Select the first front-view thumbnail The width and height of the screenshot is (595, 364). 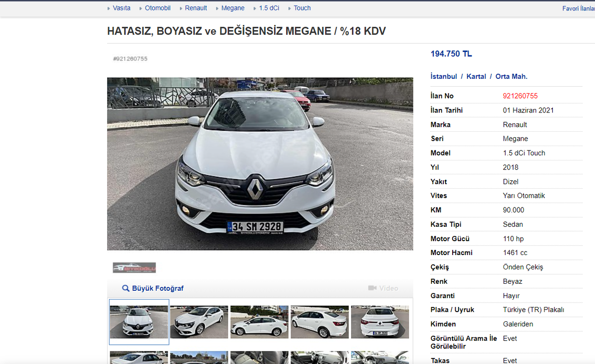(139, 322)
